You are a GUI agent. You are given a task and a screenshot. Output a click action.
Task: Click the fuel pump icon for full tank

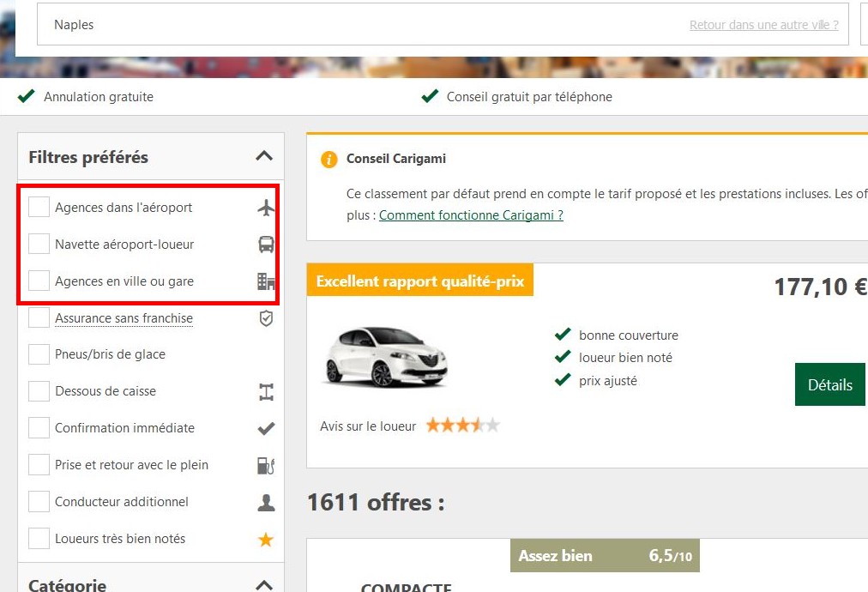pyautogui.click(x=266, y=465)
